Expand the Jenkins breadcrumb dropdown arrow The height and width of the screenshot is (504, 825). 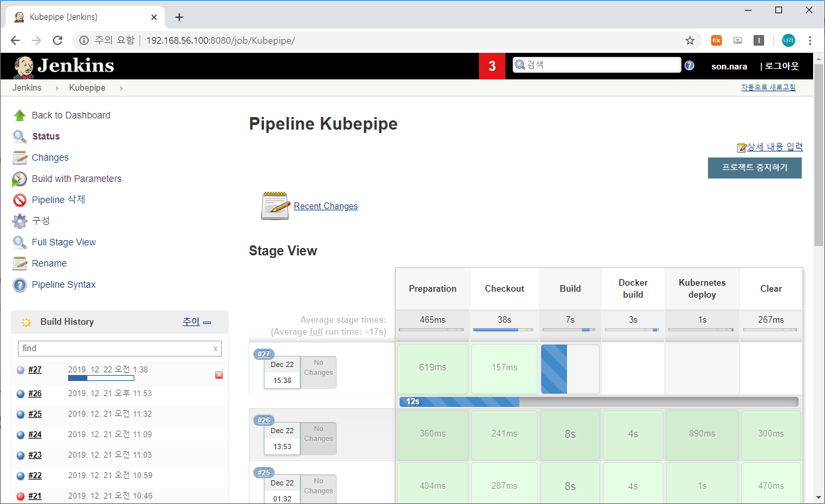(x=58, y=88)
